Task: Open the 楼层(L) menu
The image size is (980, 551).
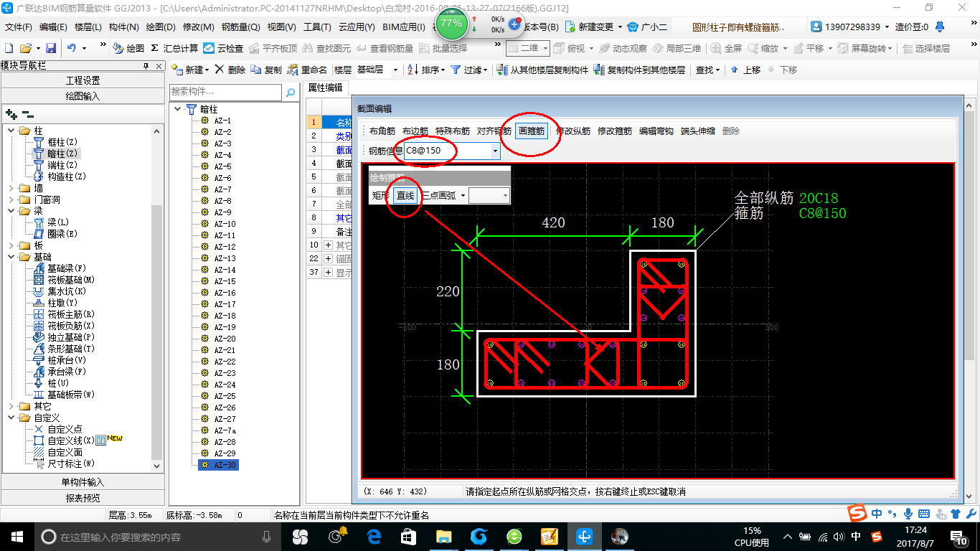Action: (x=88, y=27)
